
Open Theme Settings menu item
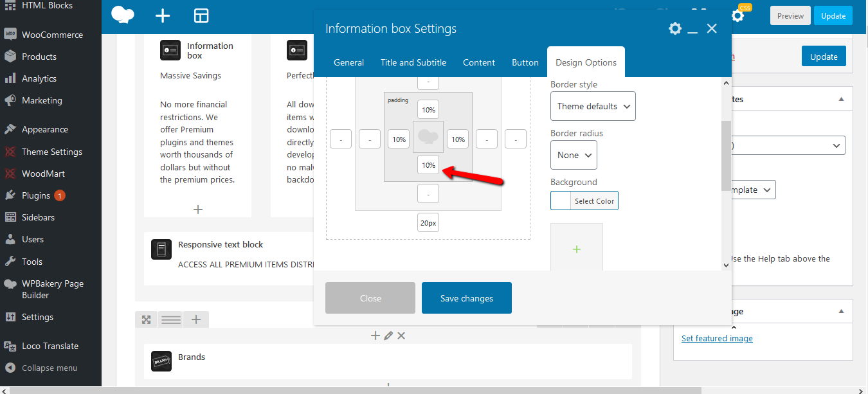click(x=51, y=152)
